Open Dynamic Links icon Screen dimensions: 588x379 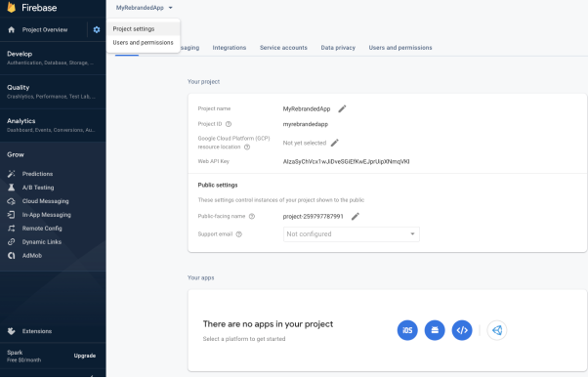click(12, 242)
